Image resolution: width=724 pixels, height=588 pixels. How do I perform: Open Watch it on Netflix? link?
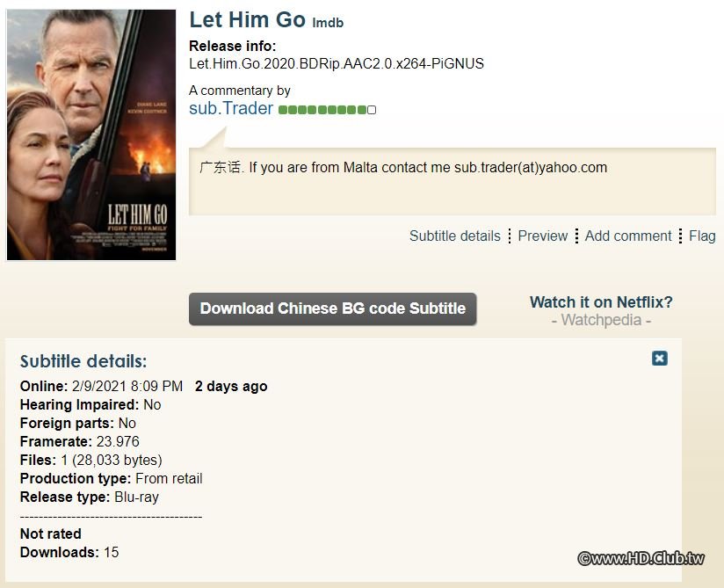click(x=601, y=302)
